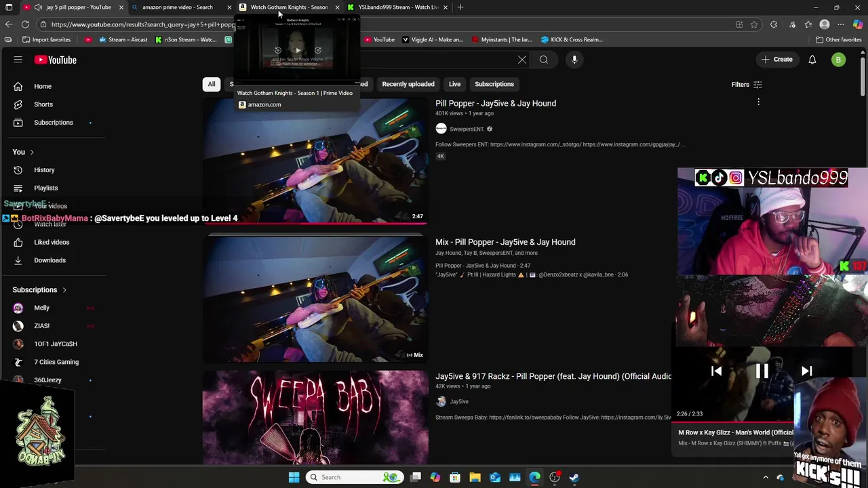Open the Copilot icon in Edge toolbar
The height and width of the screenshot is (488, 868).
pos(858,24)
